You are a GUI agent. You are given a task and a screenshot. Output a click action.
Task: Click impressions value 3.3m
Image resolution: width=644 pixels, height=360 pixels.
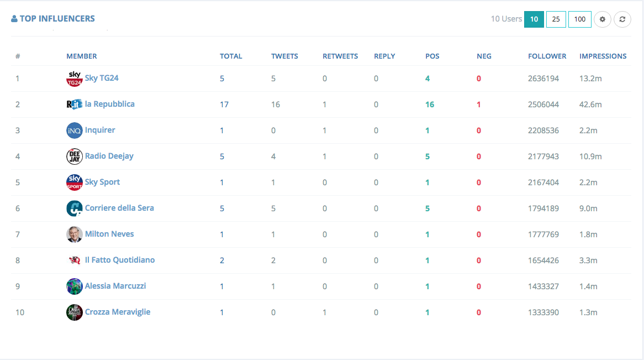(588, 260)
